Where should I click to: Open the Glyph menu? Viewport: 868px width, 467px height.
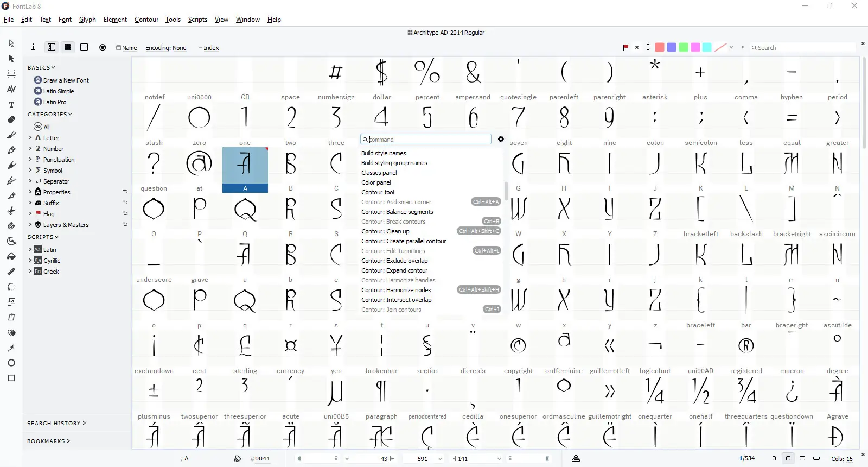click(87, 20)
